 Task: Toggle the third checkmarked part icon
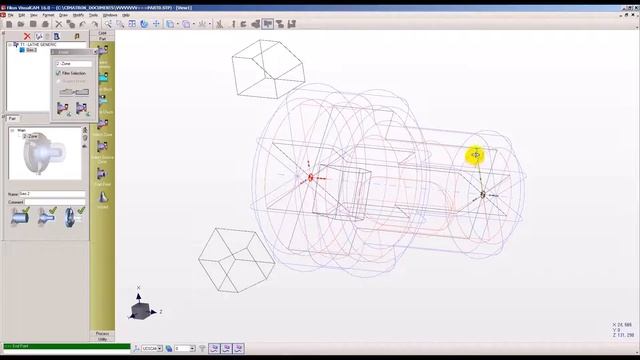point(74,217)
